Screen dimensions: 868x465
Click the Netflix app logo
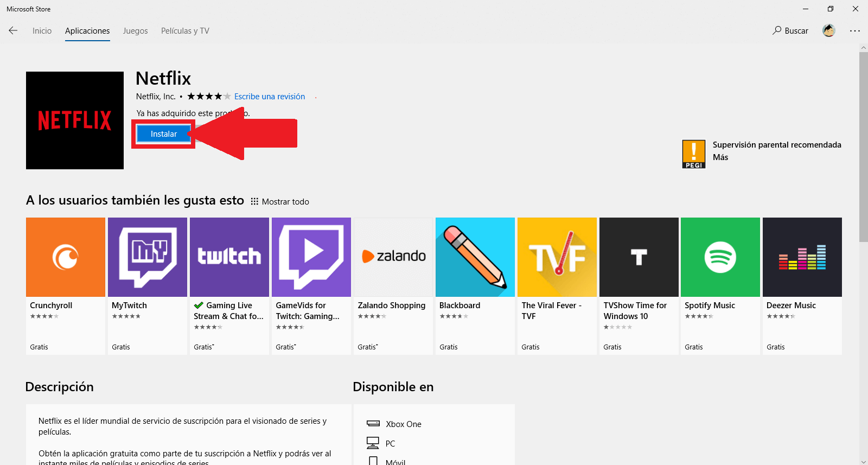click(75, 120)
